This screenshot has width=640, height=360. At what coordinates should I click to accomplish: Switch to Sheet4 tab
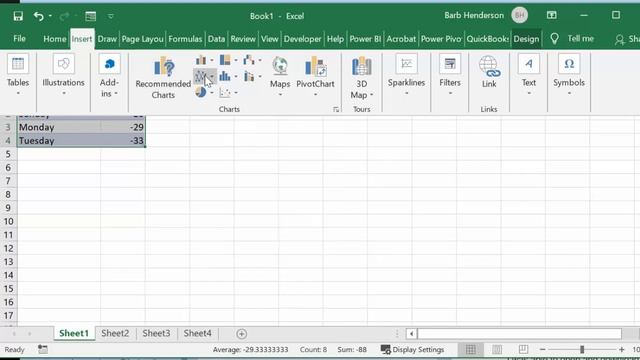pos(198,333)
